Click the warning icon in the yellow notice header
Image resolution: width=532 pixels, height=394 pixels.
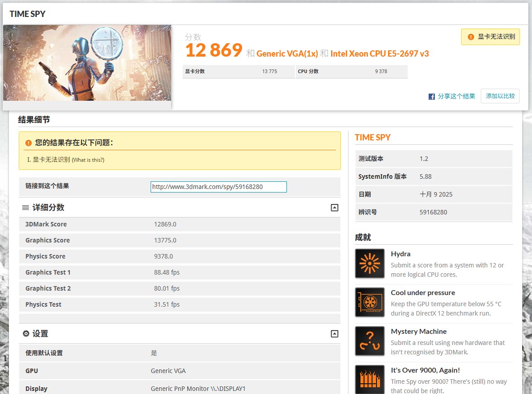(29, 143)
